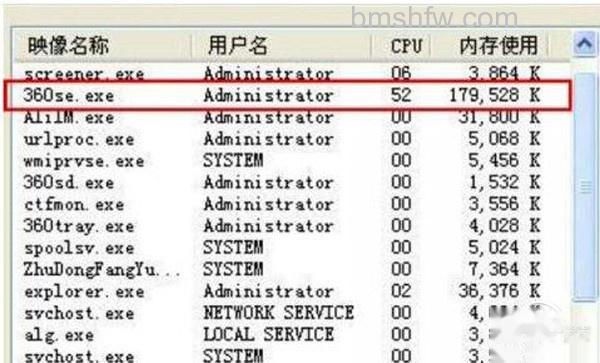Select the ZhuDongFangYu process row

(x=292, y=270)
